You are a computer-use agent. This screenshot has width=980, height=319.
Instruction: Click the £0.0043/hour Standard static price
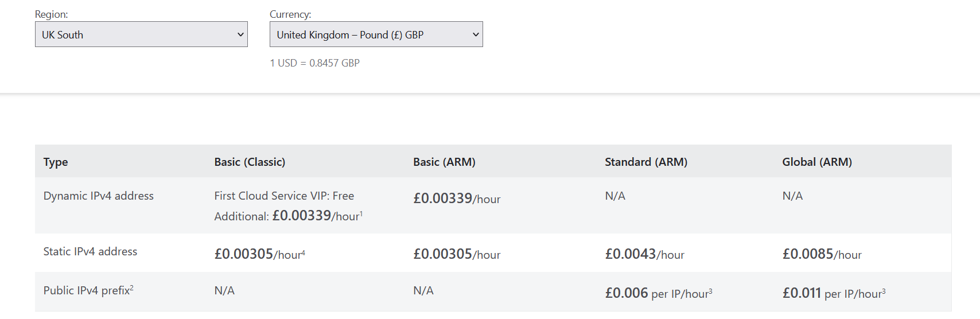644,254
